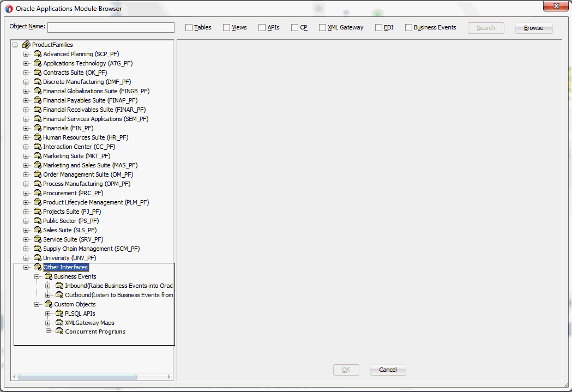Collapse the Business Events tree node
Viewport: 572px width, 392px height.
tap(37, 276)
